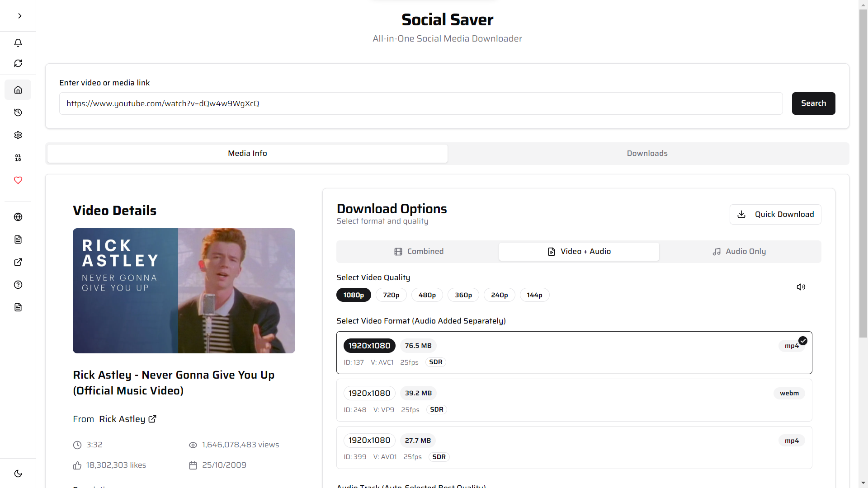This screenshot has width=868, height=488.
Task: Choose the 39.2 MB webm format option
Action: 574,400
